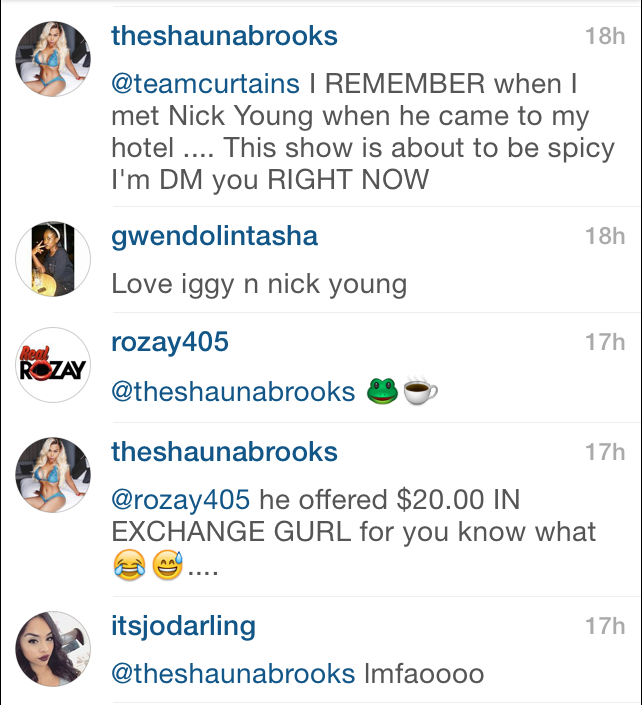
Task: Open the Real Rozay logo avatar
Action: coord(53,365)
